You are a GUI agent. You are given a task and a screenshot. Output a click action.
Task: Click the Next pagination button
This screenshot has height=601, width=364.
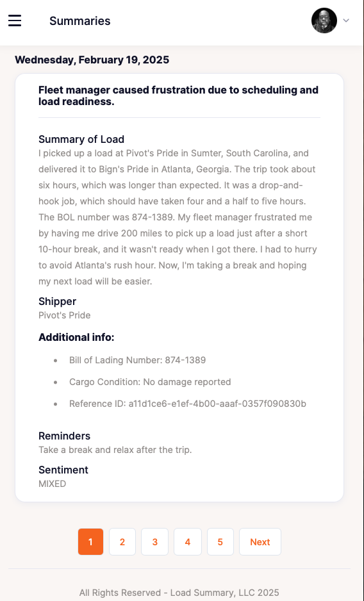(x=260, y=541)
